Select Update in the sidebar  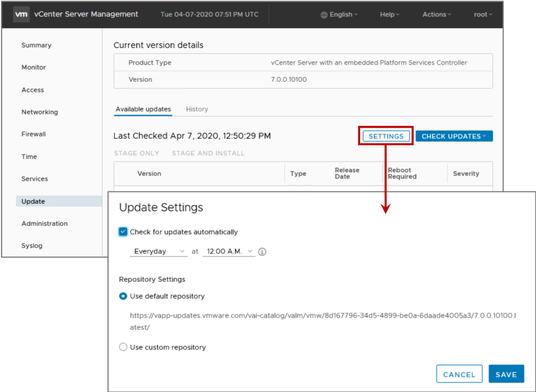[59, 202]
